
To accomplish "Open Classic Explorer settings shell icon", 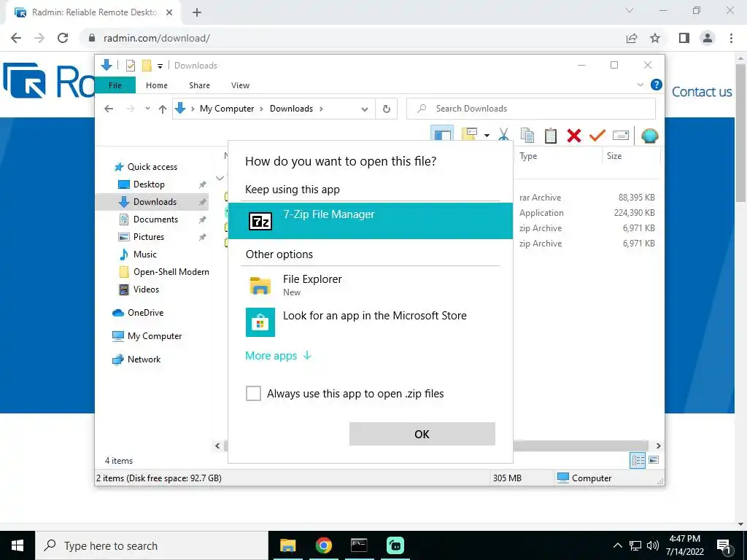I will point(649,136).
